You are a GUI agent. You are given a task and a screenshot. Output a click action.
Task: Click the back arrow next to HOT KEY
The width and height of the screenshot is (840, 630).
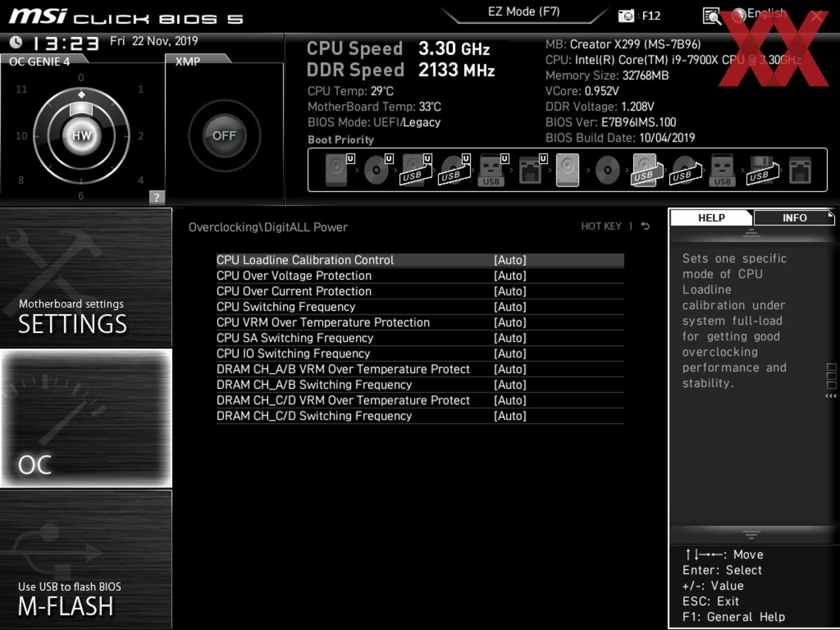(645, 226)
